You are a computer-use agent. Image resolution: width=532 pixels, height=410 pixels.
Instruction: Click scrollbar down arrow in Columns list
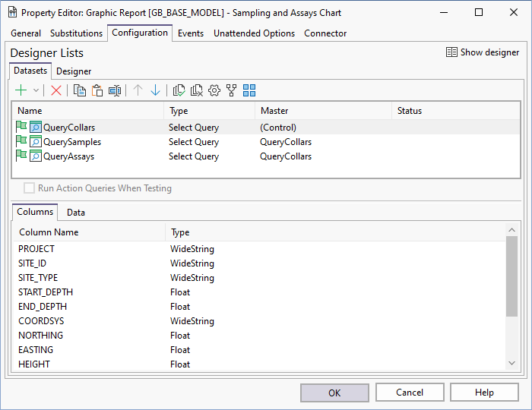click(511, 364)
